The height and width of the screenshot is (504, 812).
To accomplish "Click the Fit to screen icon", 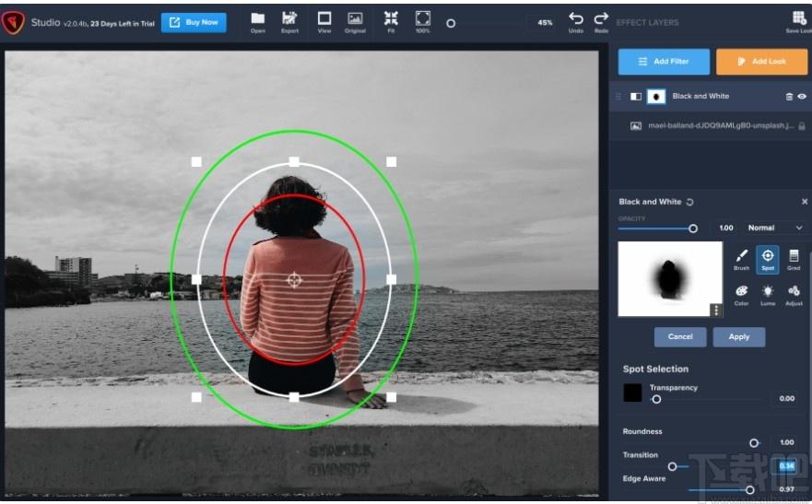I will [x=391, y=21].
